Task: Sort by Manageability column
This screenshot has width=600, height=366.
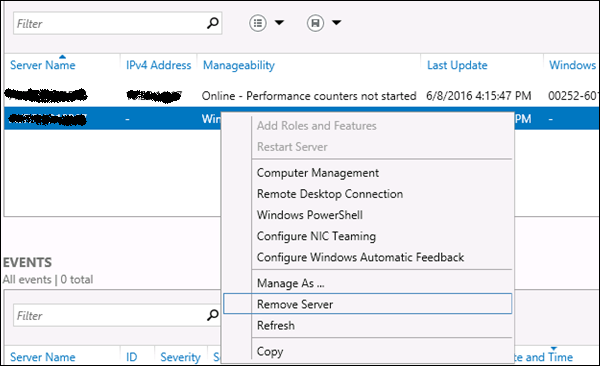Action: (239, 65)
